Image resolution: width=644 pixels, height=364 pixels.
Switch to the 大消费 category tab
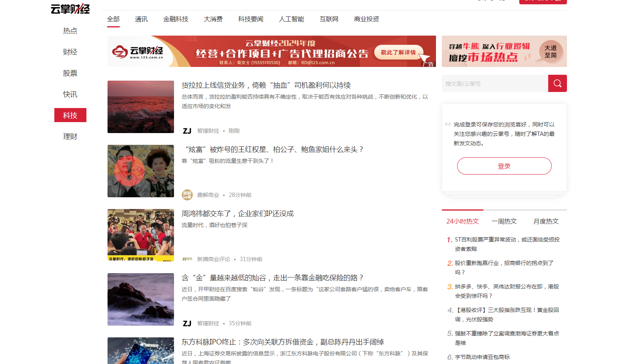pyautogui.click(x=213, y=19)
